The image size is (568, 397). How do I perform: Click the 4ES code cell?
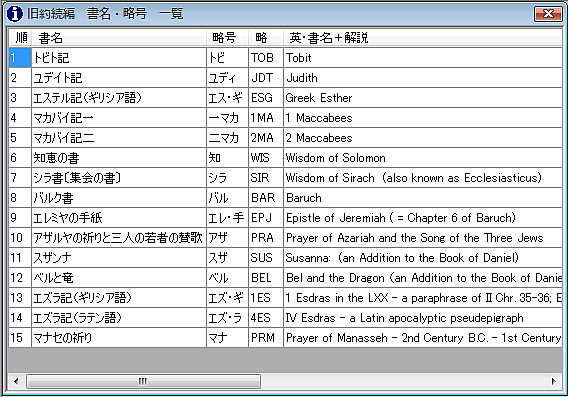[266, 318]
